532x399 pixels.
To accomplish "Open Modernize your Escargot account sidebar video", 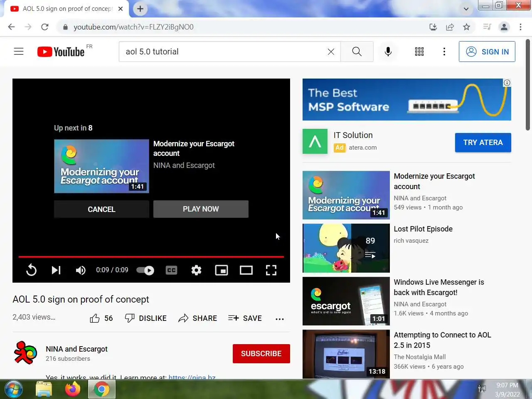I will point(434,181).
